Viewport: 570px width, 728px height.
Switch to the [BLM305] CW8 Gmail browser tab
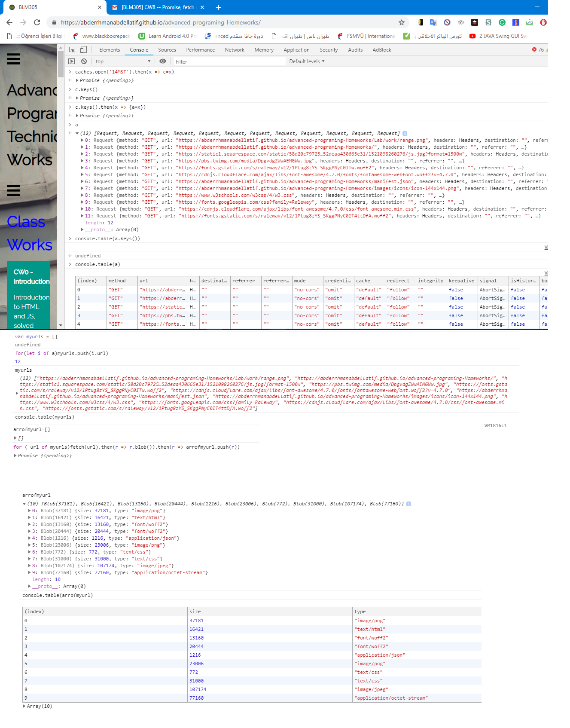[x=158, y=7]
